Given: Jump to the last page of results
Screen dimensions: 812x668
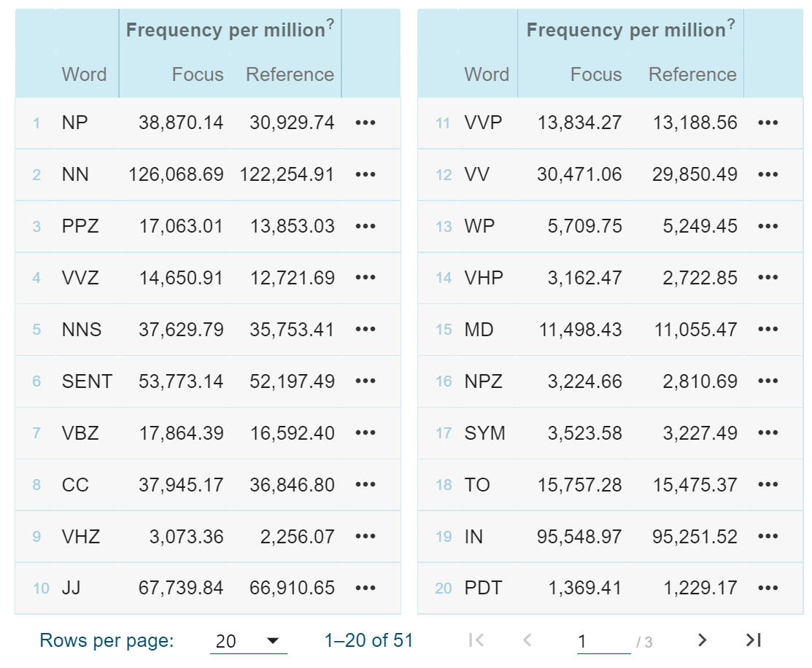Looking at the screenshot, I should [754, 640].
